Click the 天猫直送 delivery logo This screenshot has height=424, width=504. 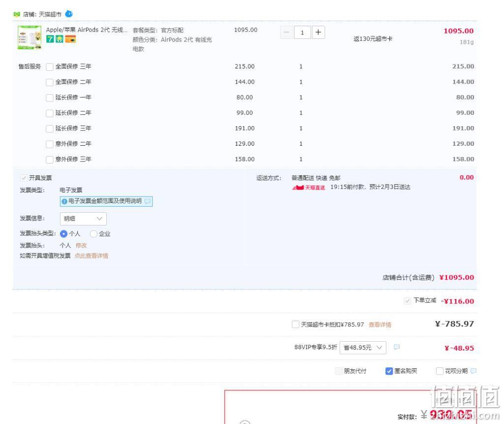pos(309,187)
